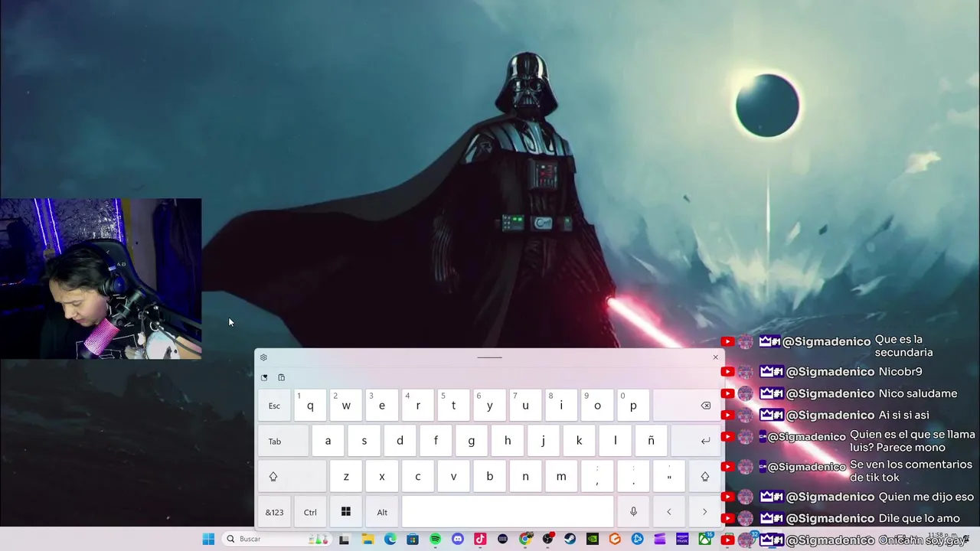Launch Microsoft Edge from the taskbar
This screenshot has width=980, height=551.
[x=390, y=539]
